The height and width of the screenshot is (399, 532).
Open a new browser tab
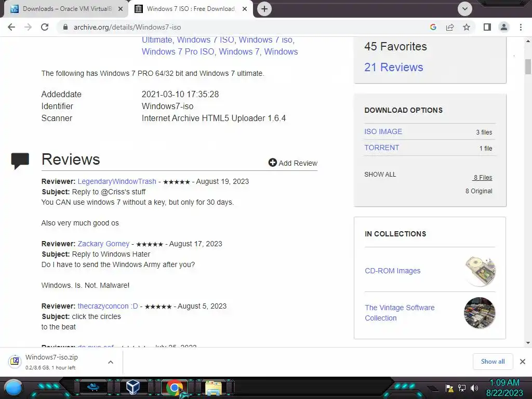pos(264,9)
